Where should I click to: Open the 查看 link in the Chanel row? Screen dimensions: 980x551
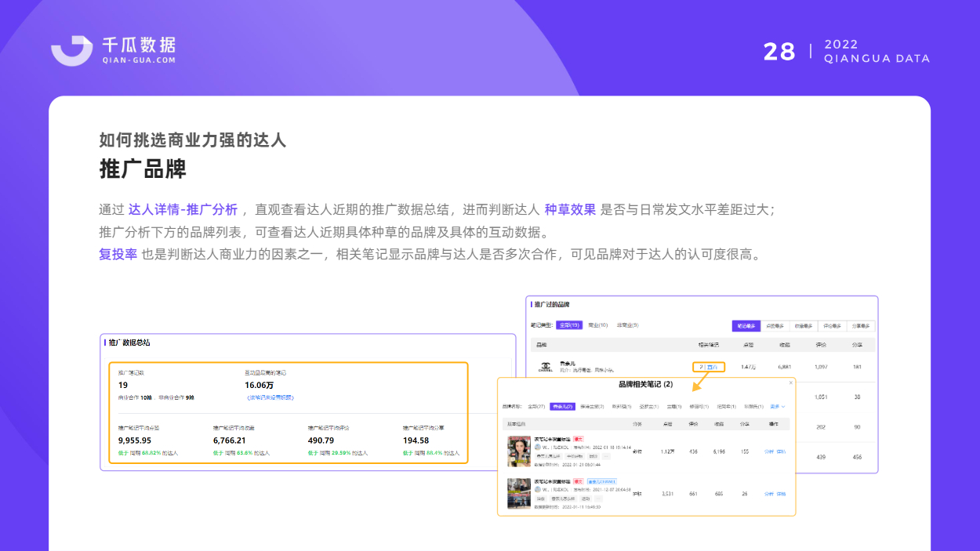tap(712, 367)
